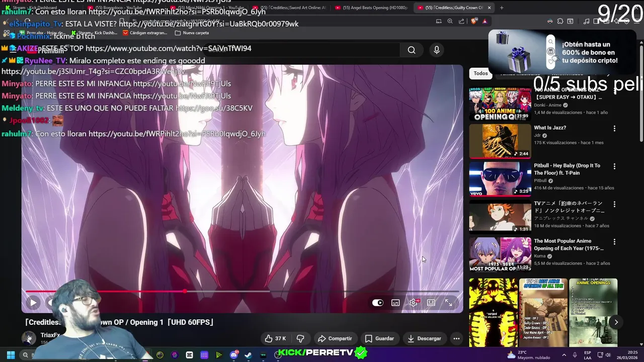The image size is (644, 362).
Task: Open CapCut from the taskbar
Action: pyautogui.click(x=189, y=355)
